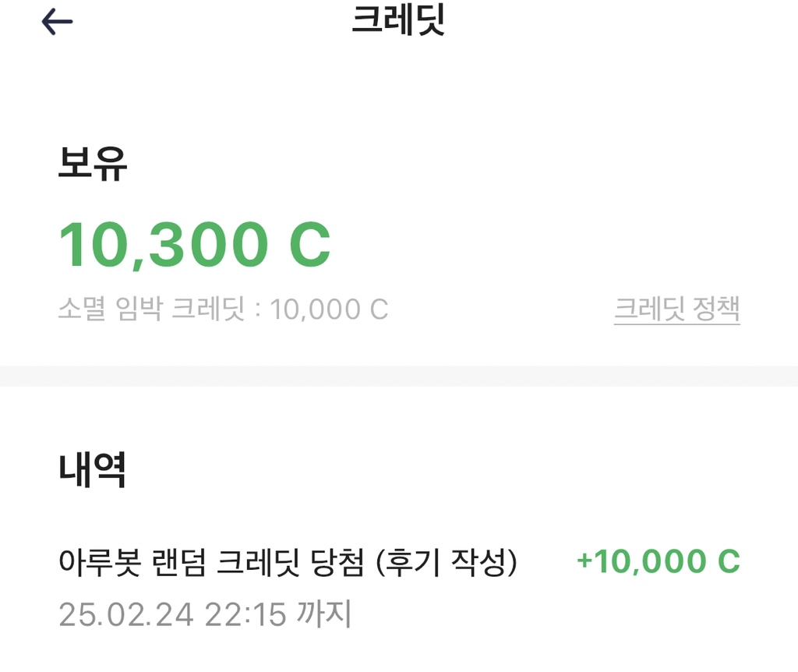798x672 pixels.
Task: Select the 보유 section heading
Action: (x=93, y=164)
